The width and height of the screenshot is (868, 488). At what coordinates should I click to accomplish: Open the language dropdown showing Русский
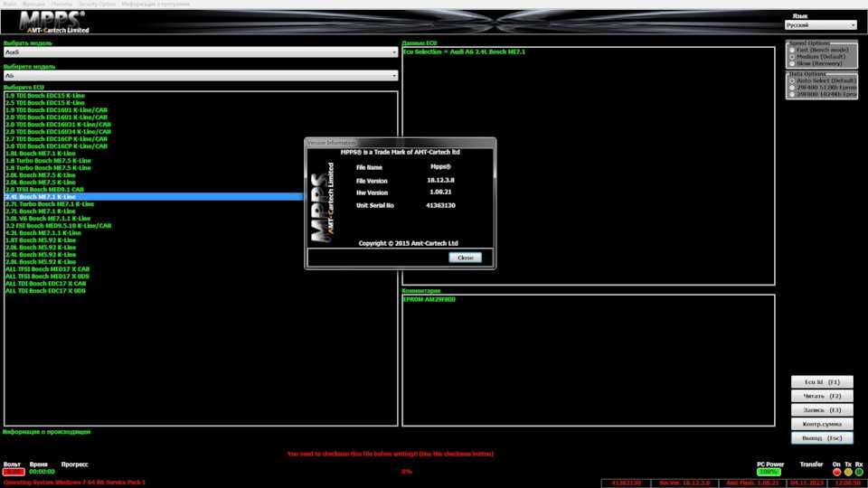point(821,25)
